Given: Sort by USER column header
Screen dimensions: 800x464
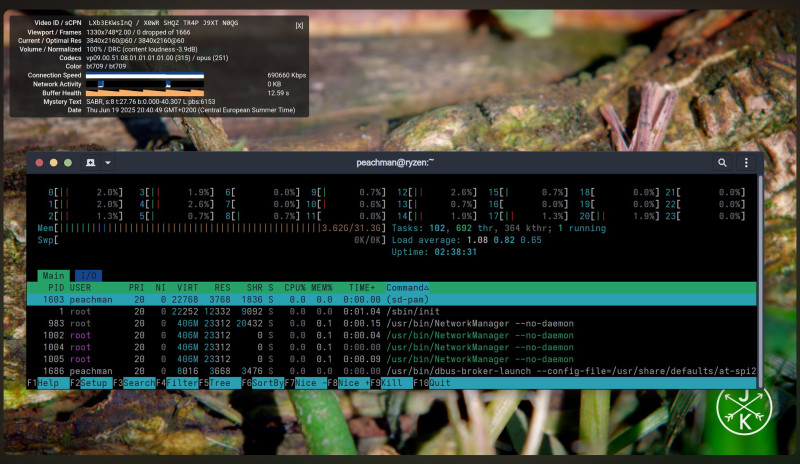Looking at the screenshot, I should pyautogui.click(x=80, y=288).
